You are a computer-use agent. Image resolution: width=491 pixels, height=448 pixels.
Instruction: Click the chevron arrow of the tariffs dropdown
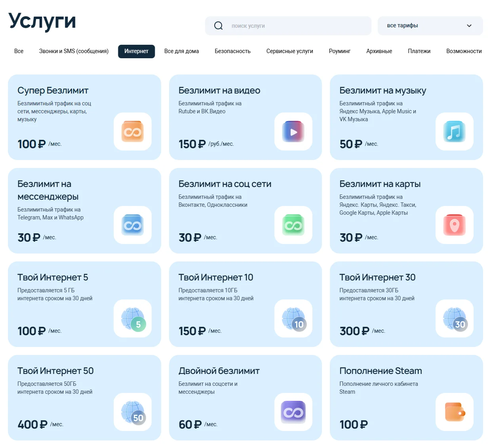click(x=469, y=26)
